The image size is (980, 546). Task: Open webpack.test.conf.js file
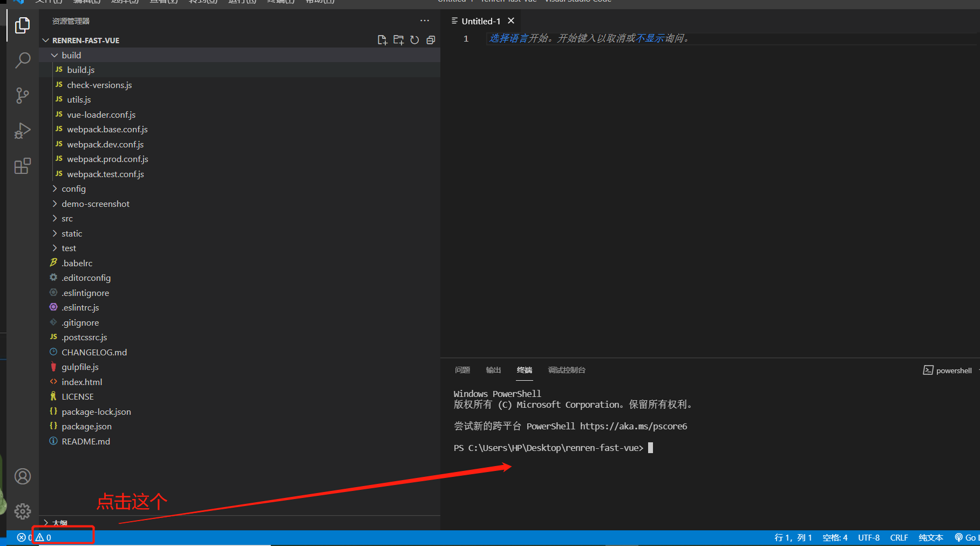pos(240,174)
